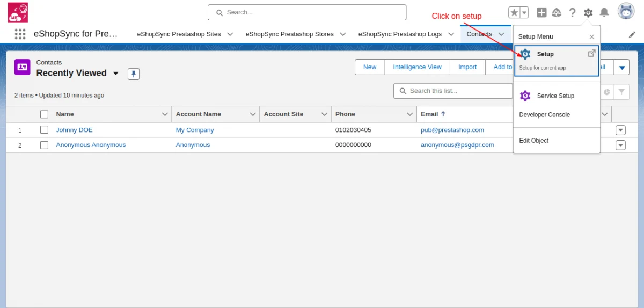Open the eShopSync Prestashop Sites tab

[x=179, y=34]
